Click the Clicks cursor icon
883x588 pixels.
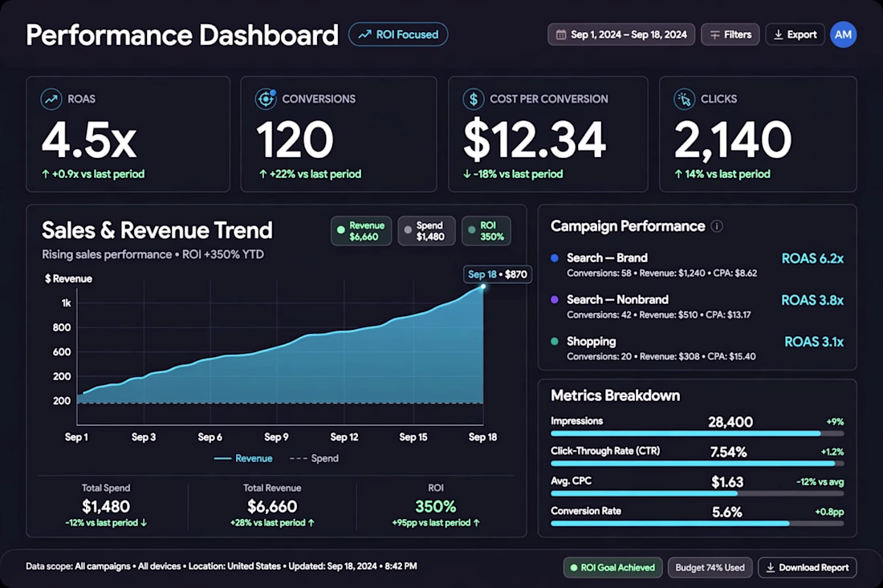[x=684, y=99]
